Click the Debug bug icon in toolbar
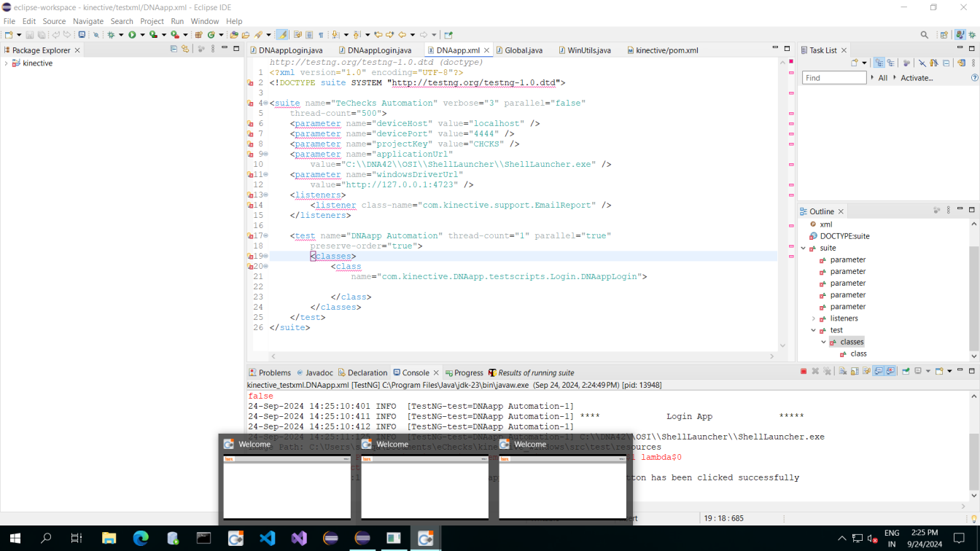Viewport: 980px width, 551px height. click(x=112, y=34)
